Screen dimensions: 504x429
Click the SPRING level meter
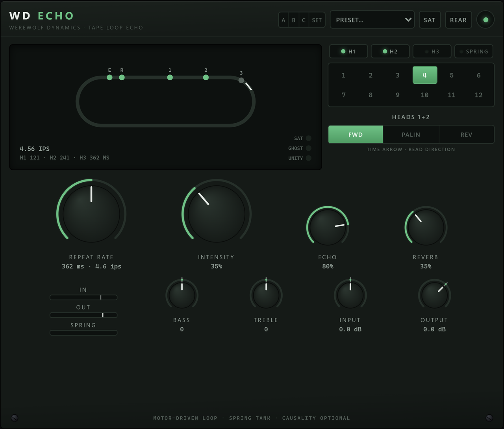tap(83, 333)
